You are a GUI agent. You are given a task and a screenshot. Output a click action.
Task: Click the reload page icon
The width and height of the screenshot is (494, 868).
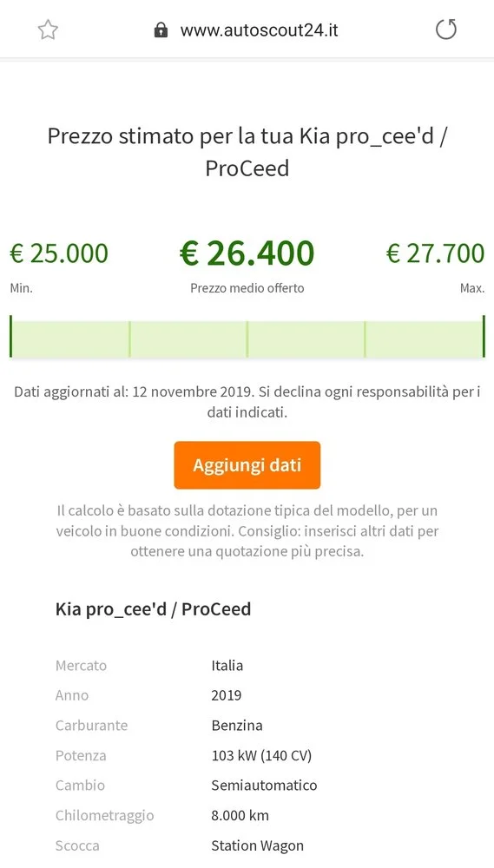(x=446, y=30)
